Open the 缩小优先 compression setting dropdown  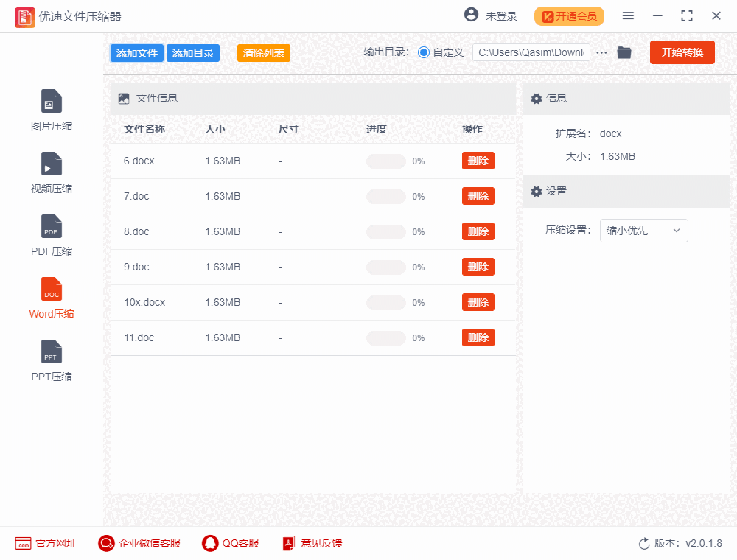[x=643, y=231]
